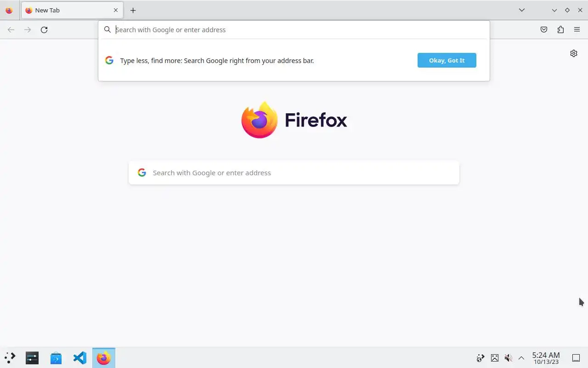Click the muted volume tray icon
This screenshot has height=368, width=588.
508,358
